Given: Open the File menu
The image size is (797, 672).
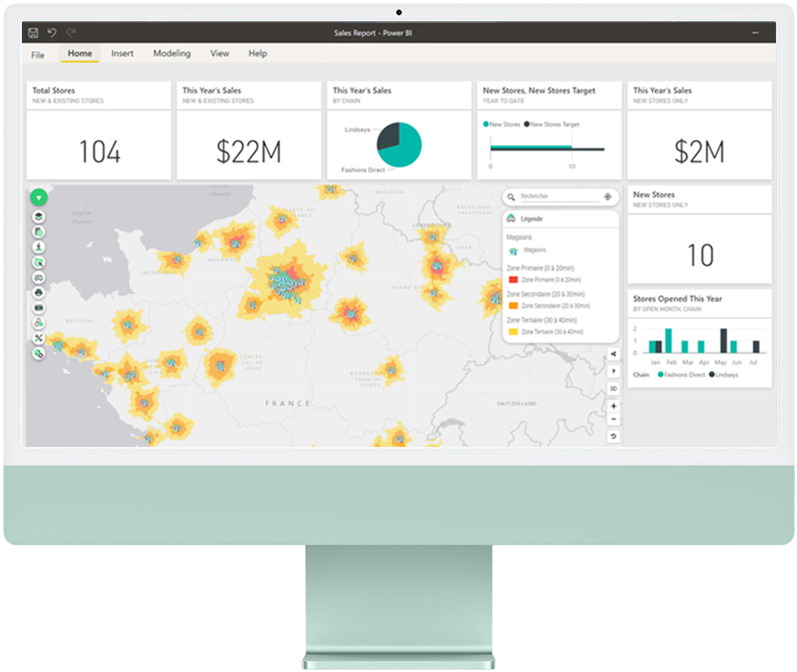Looking at the screenshot, I should click(38, 55).
